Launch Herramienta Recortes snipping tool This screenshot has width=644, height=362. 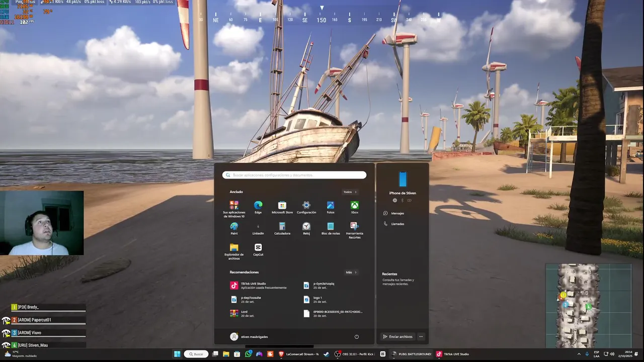click(355, 230)
